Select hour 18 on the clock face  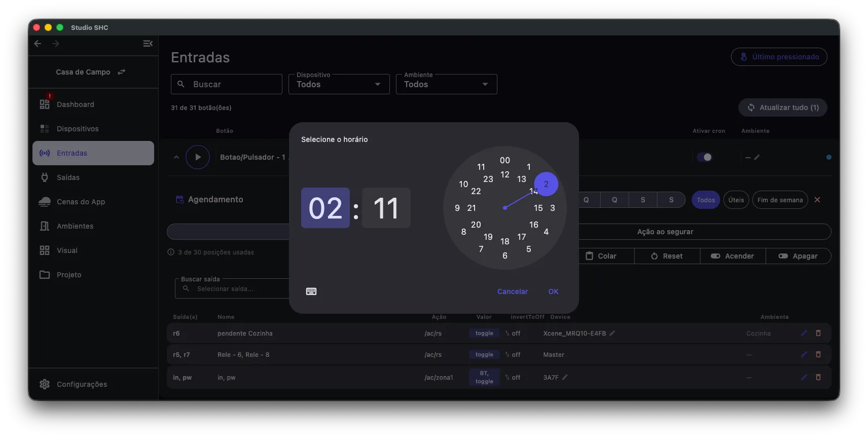coord(505,241)
